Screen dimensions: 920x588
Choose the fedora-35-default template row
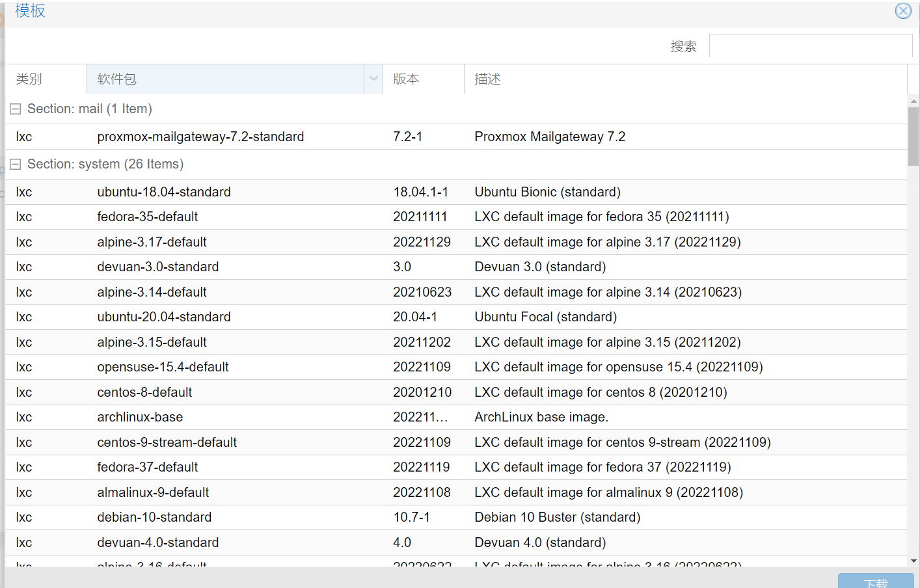148,217
